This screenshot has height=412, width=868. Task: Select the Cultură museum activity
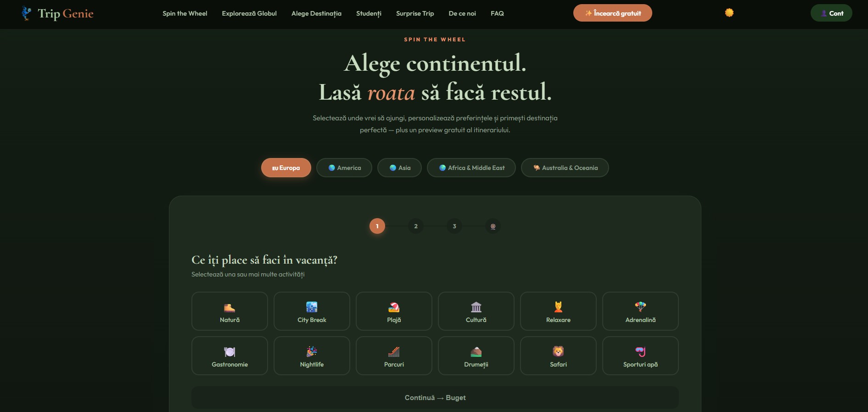(476, 311)
